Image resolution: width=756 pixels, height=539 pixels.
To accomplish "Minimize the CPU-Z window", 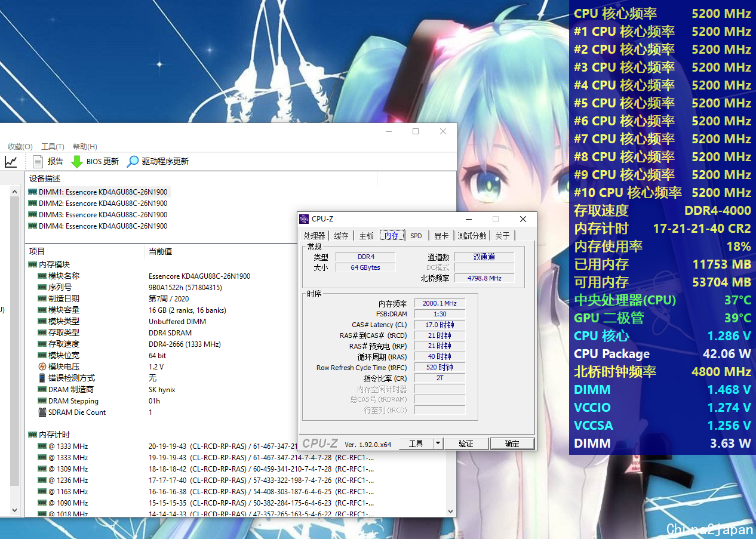I will click(x=468, y=219).
